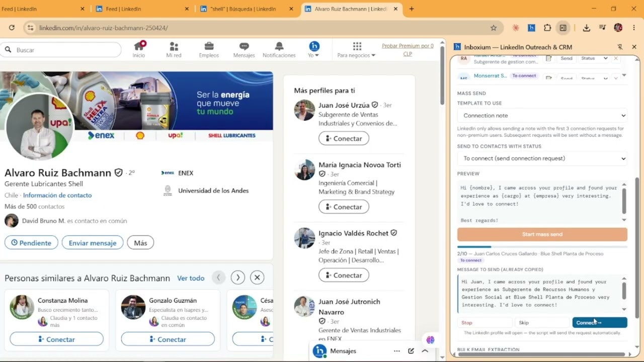Viewport: 644px width, 362px height.
Task: Connect with Constanza Molina
Action: [x=56, y=339]
